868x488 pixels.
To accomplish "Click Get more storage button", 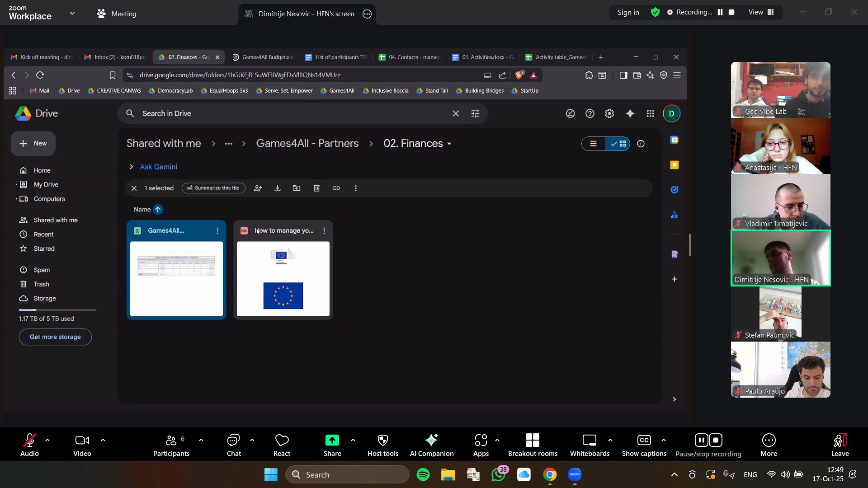I will pos(55,337).
